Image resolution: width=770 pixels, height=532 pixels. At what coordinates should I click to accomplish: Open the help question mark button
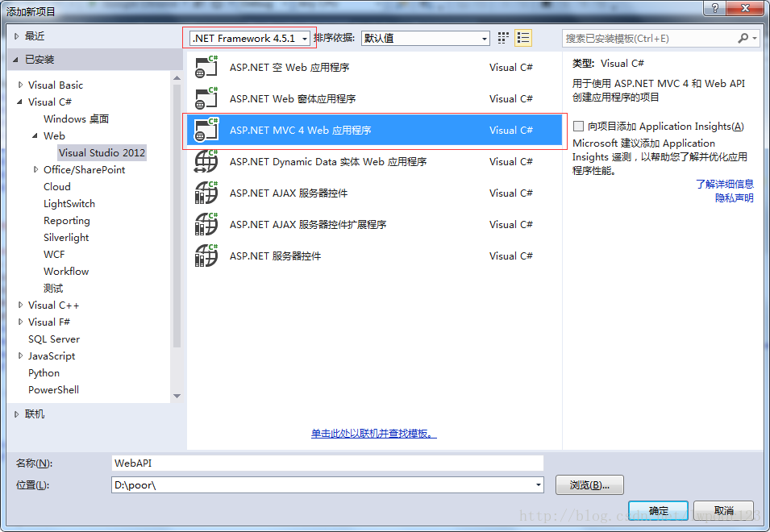pos(714,8)
